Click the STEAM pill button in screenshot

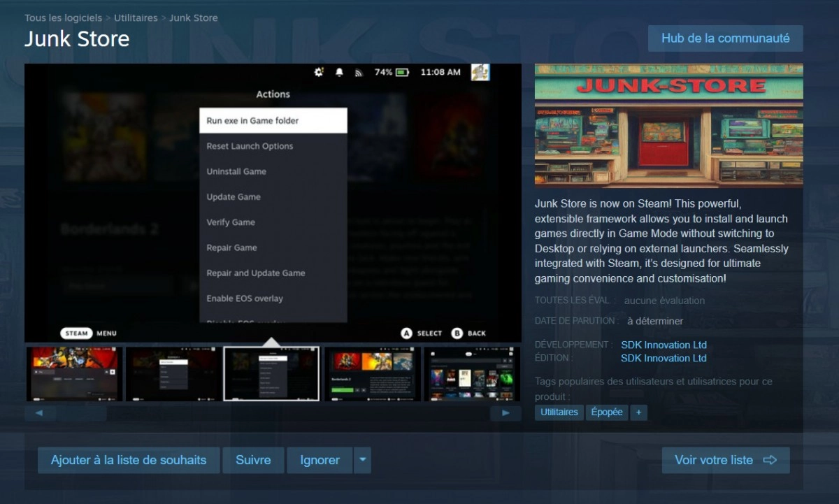coord(76,333)
